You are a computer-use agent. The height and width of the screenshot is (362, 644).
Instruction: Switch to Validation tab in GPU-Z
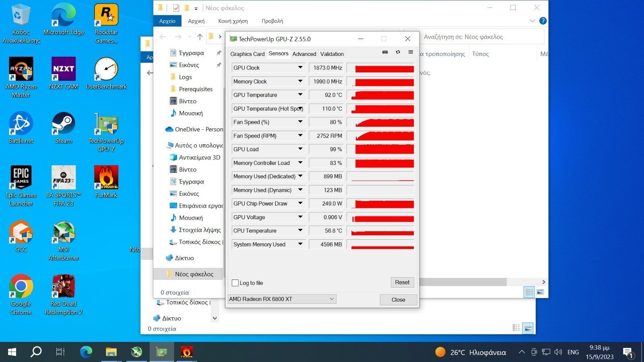pos(332,54)
